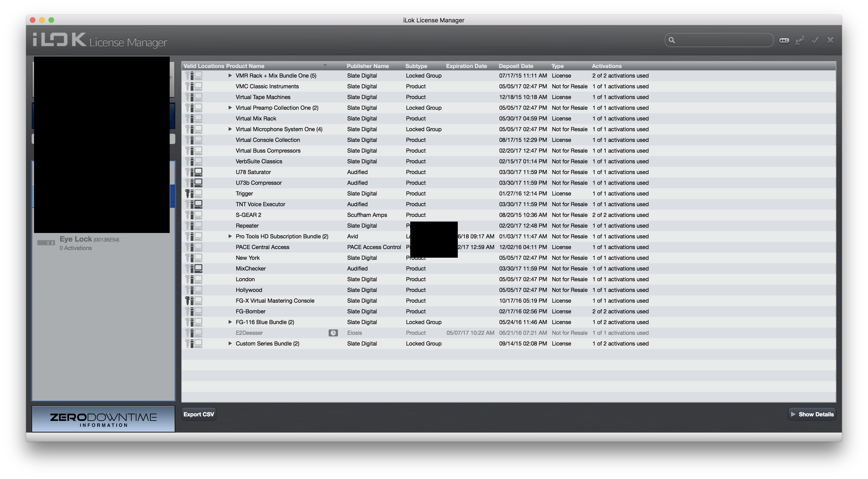Click valid locations icon for Virtual Tape Machines
The width and height of the screenshot is (868, 479).
click(194, 97)
